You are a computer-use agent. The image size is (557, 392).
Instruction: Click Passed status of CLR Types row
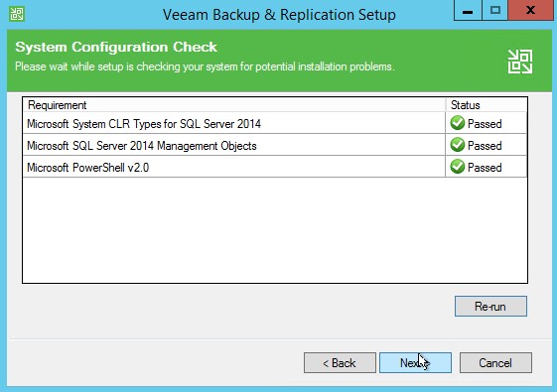[485, 124]
